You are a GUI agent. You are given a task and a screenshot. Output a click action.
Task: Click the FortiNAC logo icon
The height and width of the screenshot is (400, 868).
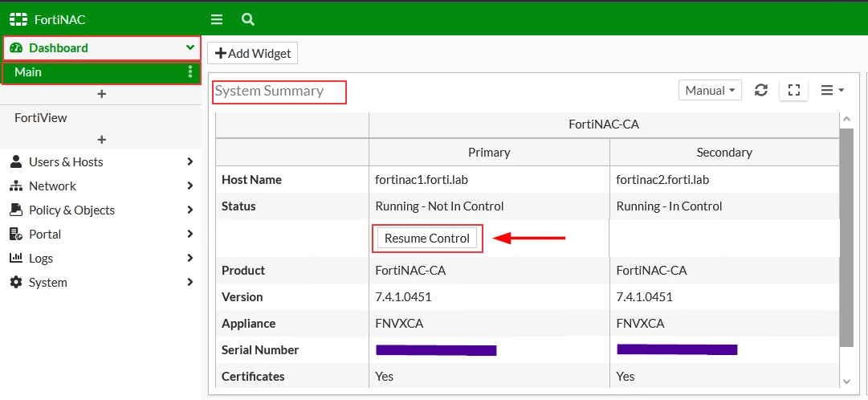(x=18, y=20)
